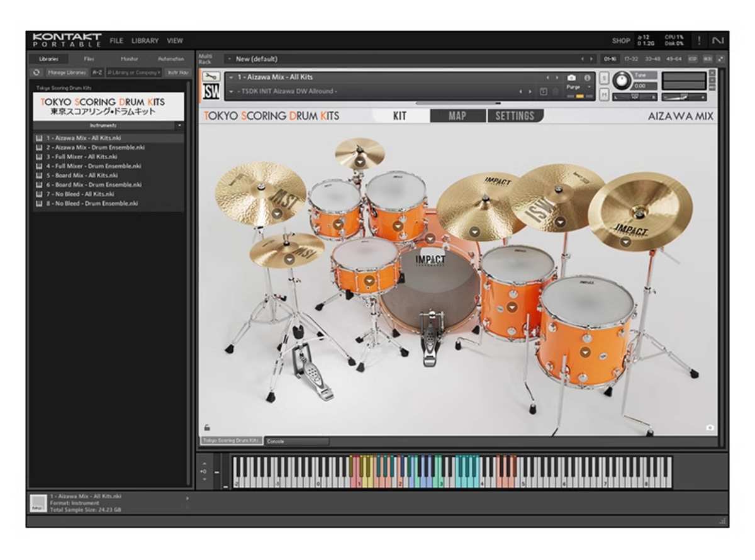Select the next snapshot arrow
The image size is (755, 560).
click(530, 92)
